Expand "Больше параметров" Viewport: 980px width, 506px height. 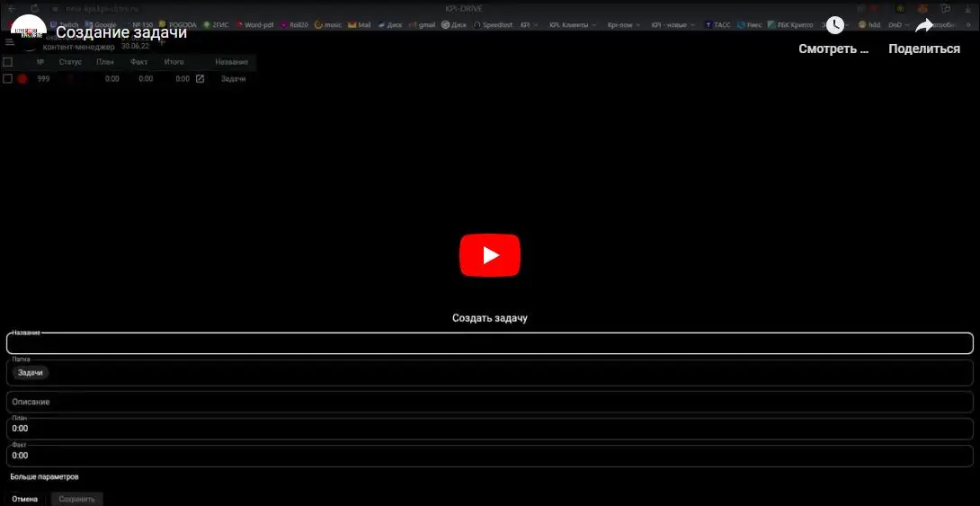tap(44, 476)
